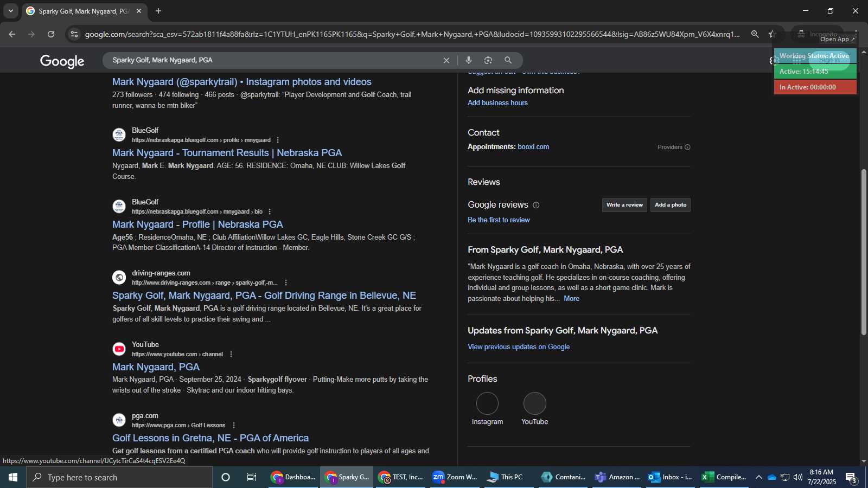Open Cortana circle icon in taskbar
868x488 pixels.
226,477
